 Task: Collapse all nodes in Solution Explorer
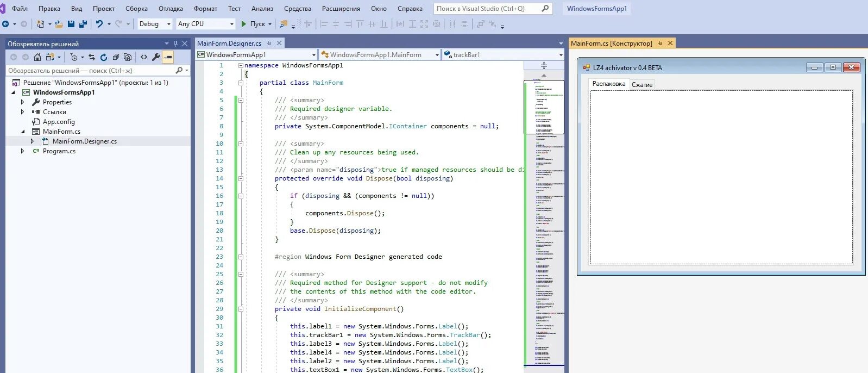coord(116,57)
